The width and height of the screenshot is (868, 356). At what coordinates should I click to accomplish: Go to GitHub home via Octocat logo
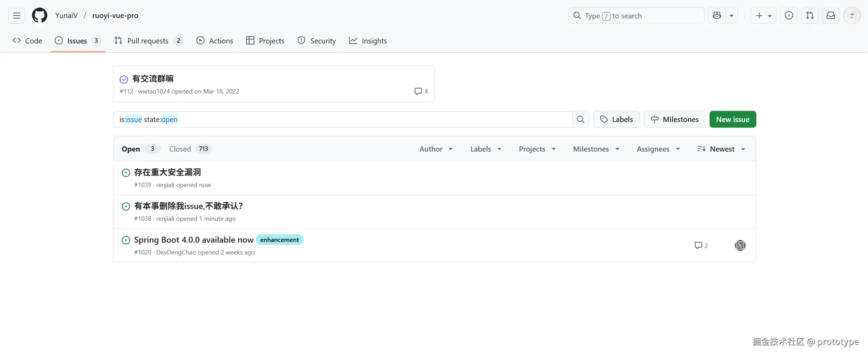click(x=40, y=16)
